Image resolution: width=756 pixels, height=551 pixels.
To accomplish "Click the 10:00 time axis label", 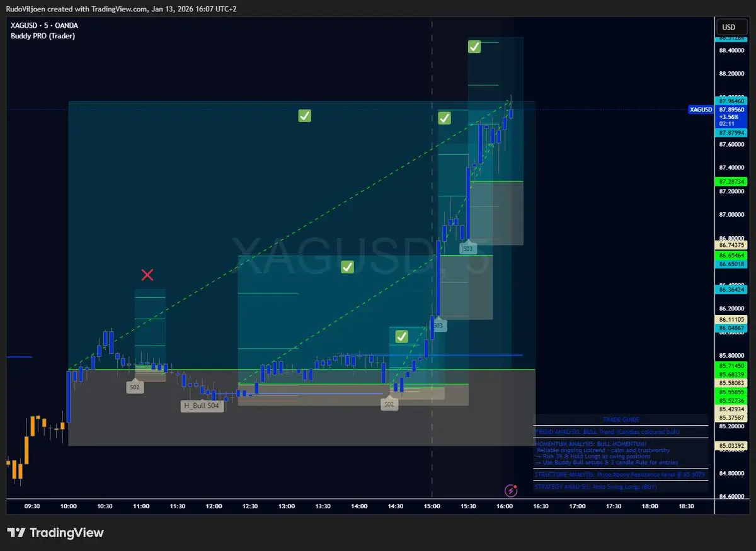I will 68,506.
